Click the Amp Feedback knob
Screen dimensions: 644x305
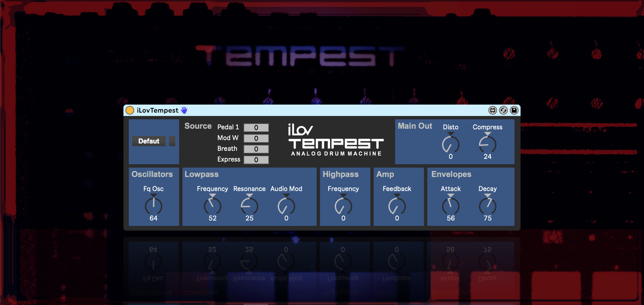[397, 206]
